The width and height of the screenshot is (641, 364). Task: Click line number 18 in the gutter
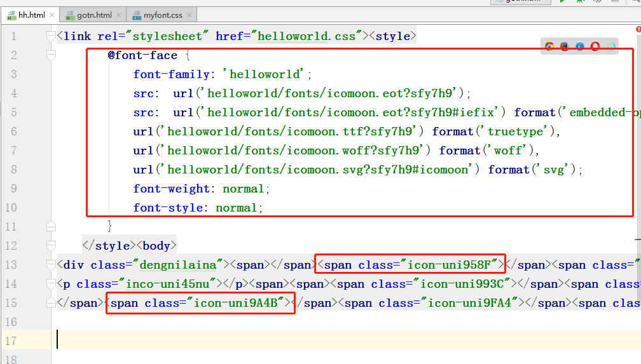click(11, 360)
